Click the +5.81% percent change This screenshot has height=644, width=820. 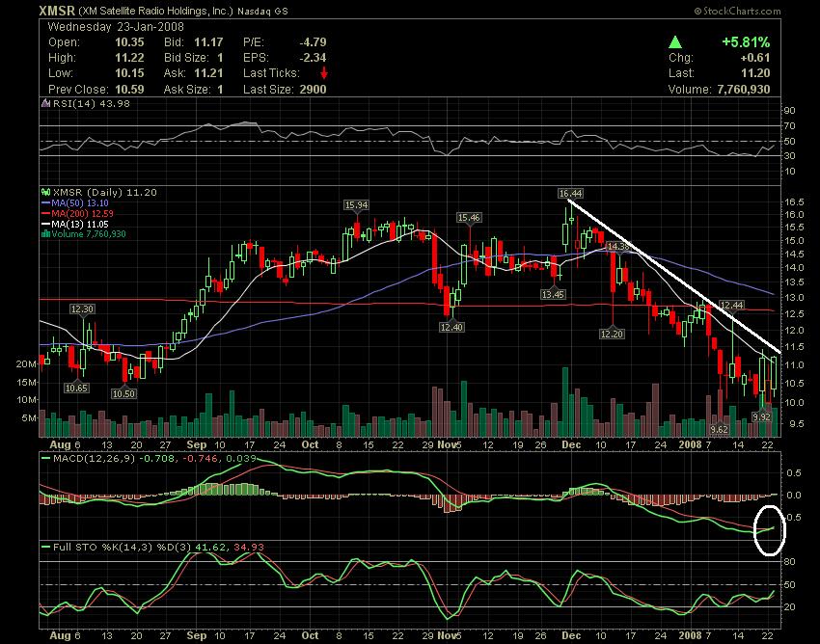[747, 42]
